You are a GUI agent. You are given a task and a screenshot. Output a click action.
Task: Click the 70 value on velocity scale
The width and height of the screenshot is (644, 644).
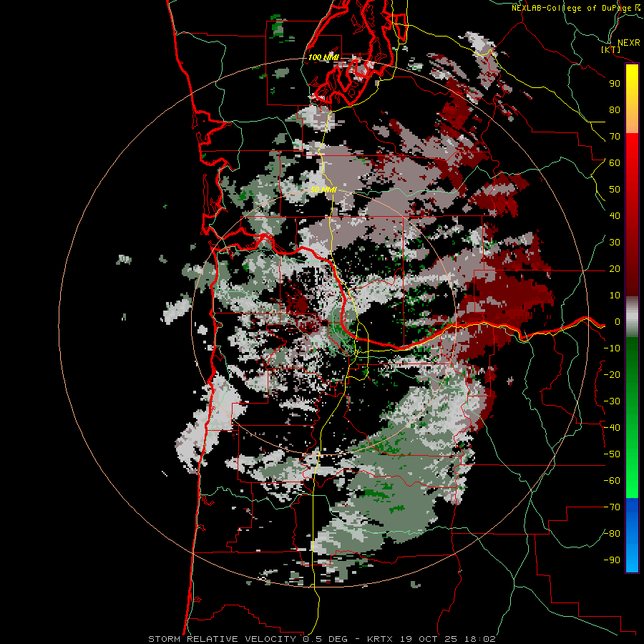click(615, 137)
